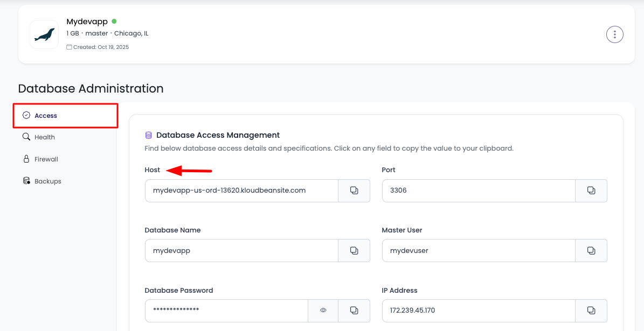Copy the Database Name with its copy icon
Viewport: 644px width, 331px height.
tap(354, 250)
